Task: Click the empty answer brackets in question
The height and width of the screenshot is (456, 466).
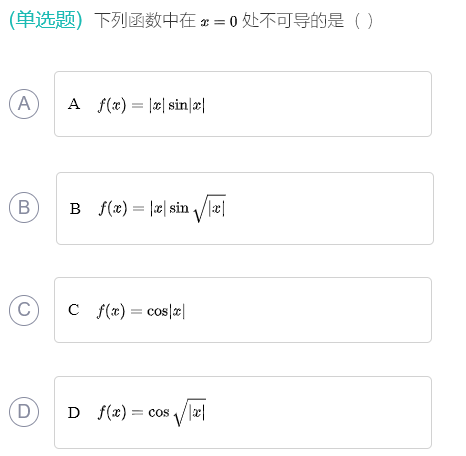Action: click(x=364, y=21)
